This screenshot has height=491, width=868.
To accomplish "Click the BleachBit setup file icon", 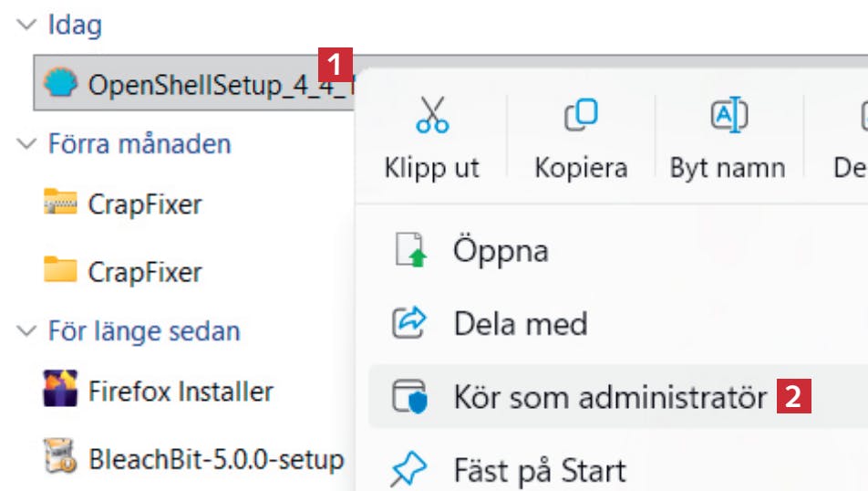I will [x=60, y=457].
